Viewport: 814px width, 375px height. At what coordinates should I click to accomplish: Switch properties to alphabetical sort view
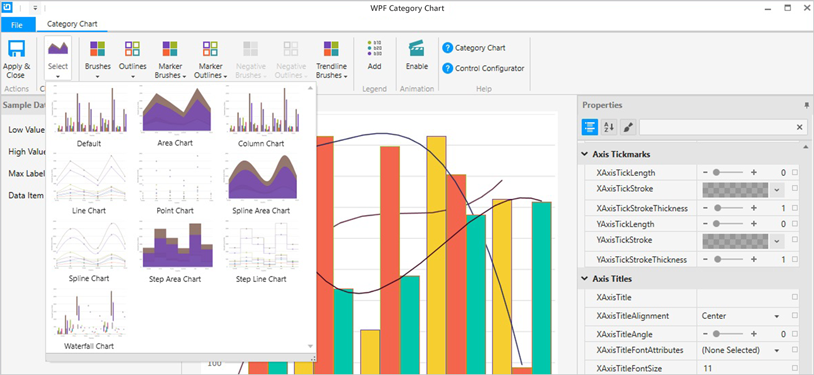608,127
